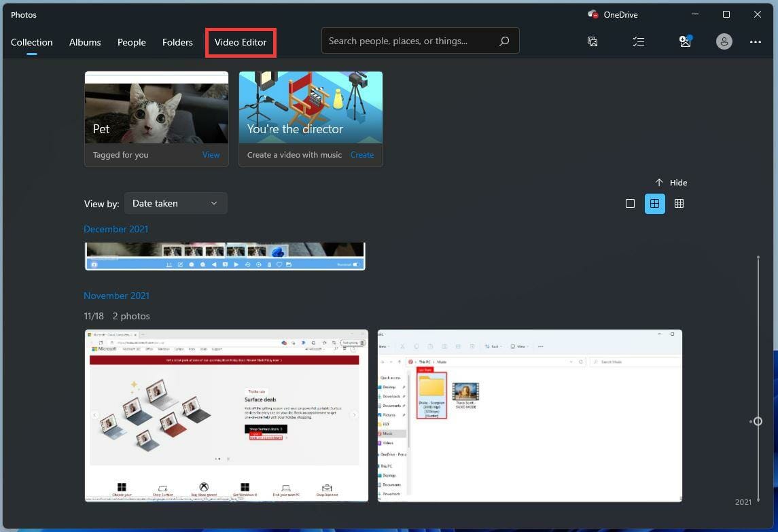Switch to the Albums tab
The width and height of the screenshot is (778, 532).
coord(84,42)
